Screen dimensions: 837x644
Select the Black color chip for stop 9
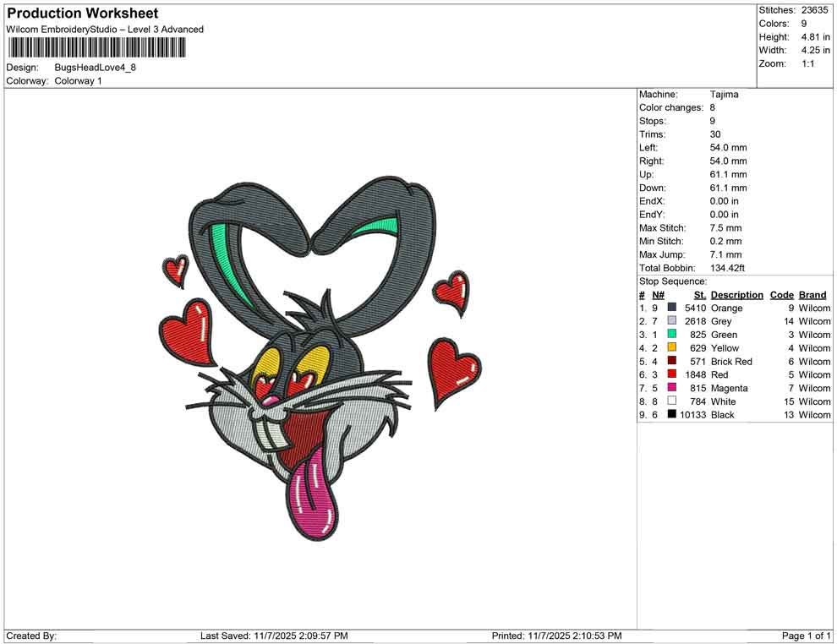tap(672, 414)
